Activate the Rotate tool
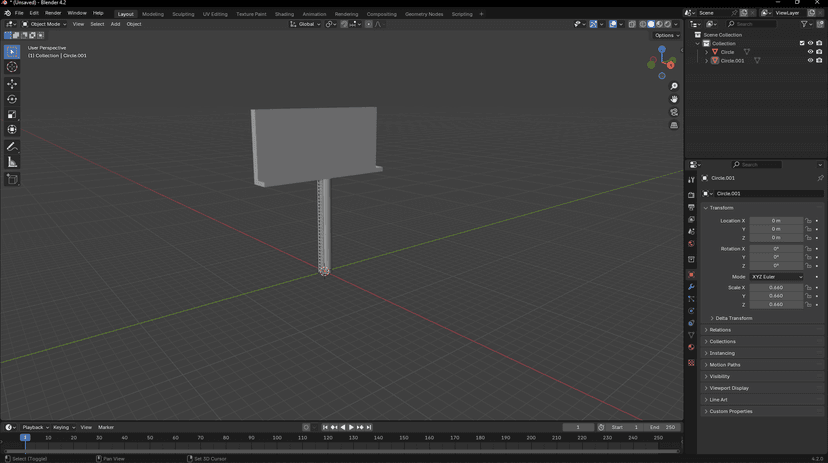Image resolution: width=828 pixels, height=463 pixels. coord(12,99)
